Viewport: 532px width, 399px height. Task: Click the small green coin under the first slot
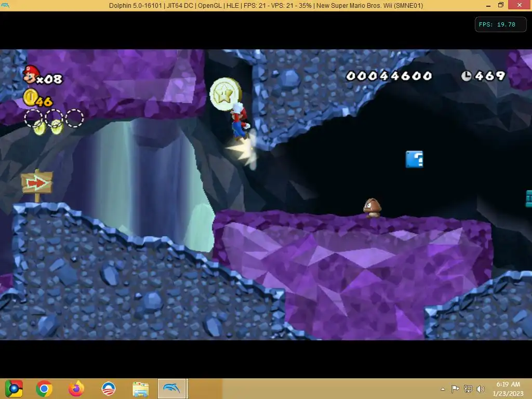39,128
